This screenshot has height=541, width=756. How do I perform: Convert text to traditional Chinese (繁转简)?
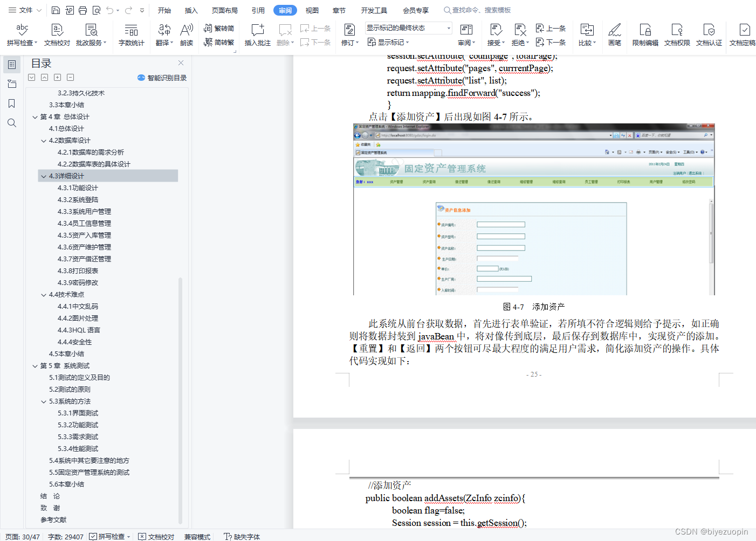(x=219, y=28)
